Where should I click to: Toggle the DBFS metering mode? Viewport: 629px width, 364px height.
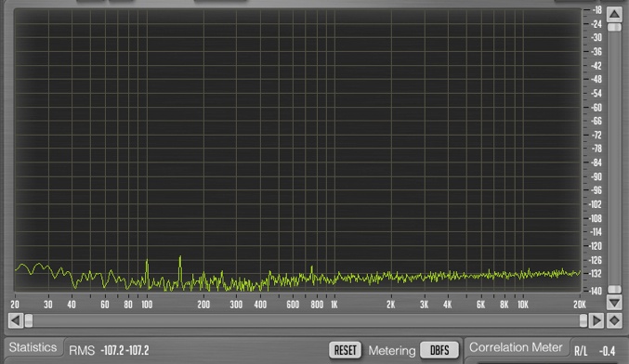[x=439, y=350]
